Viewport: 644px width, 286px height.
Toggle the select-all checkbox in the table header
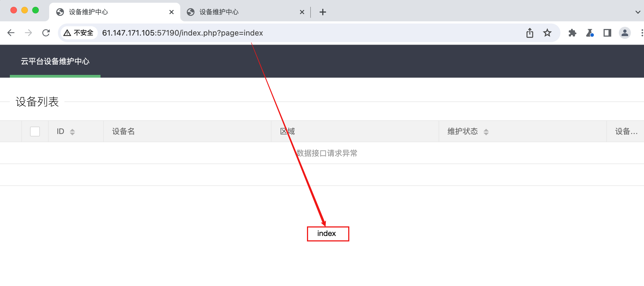pyautogui.click(x=35, y=132)
